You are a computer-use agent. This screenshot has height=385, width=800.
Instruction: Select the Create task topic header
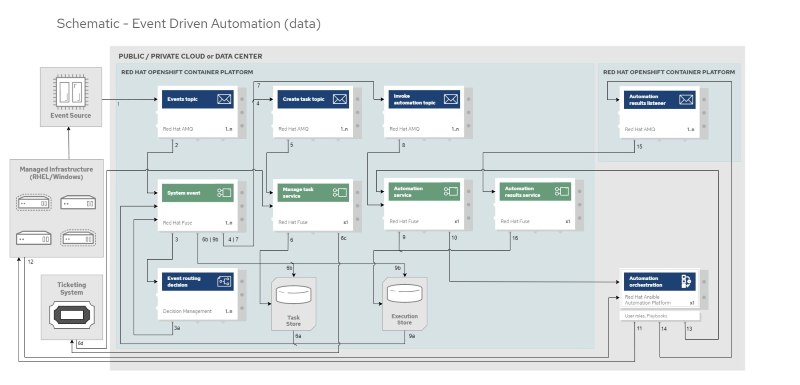coord(313,99)
